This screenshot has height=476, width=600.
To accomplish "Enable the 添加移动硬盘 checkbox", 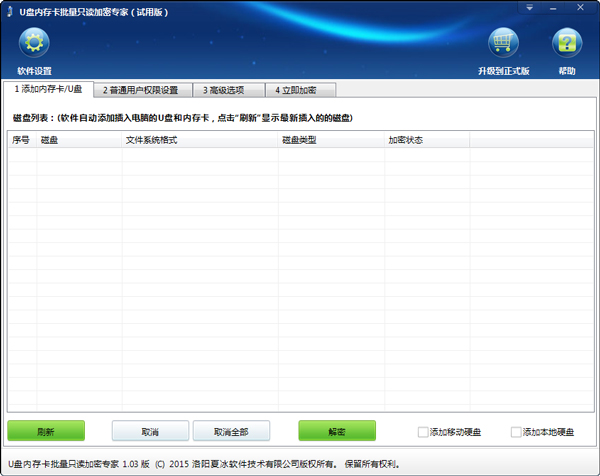I will (x=423, y=432).
